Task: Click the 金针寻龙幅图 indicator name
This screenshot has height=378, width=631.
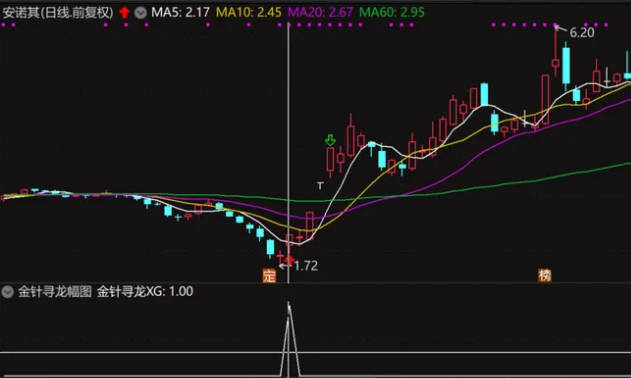Action: (x=55, y=291)
